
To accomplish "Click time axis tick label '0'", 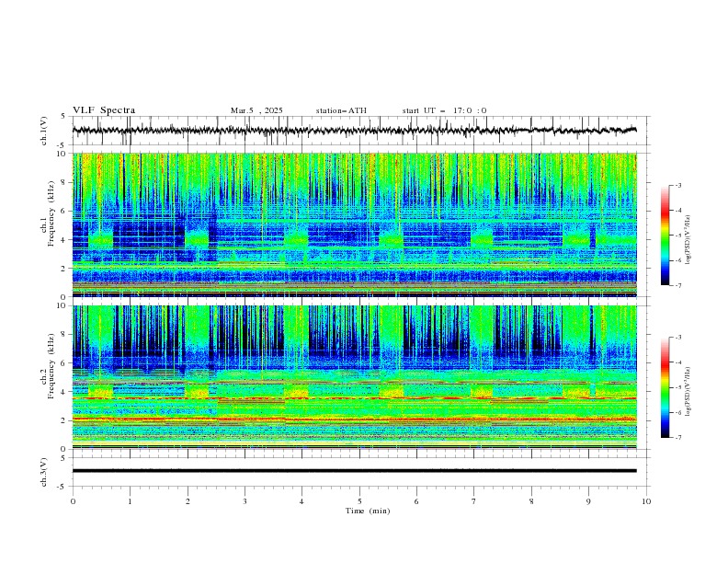I will (73, 501).
